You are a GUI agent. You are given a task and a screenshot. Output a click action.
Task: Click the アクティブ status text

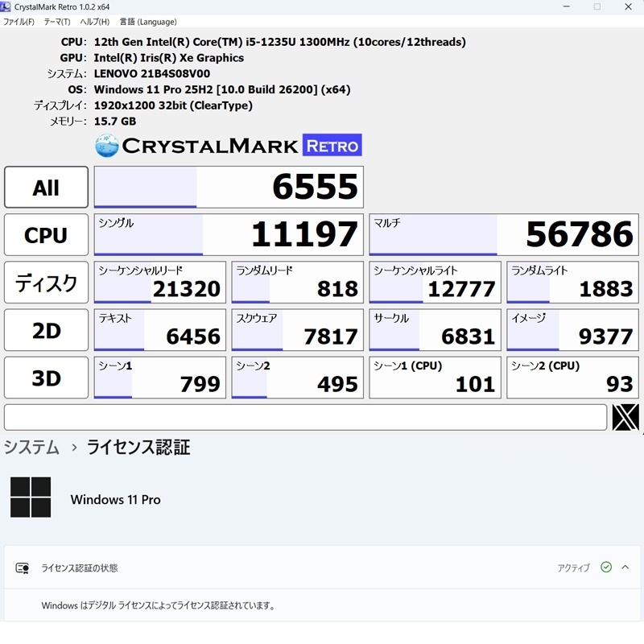(573, 568)
